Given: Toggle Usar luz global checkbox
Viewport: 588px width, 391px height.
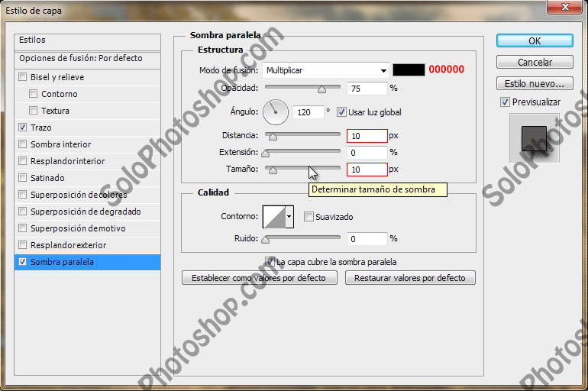Looking at the screenshot, I should point(341,112).
